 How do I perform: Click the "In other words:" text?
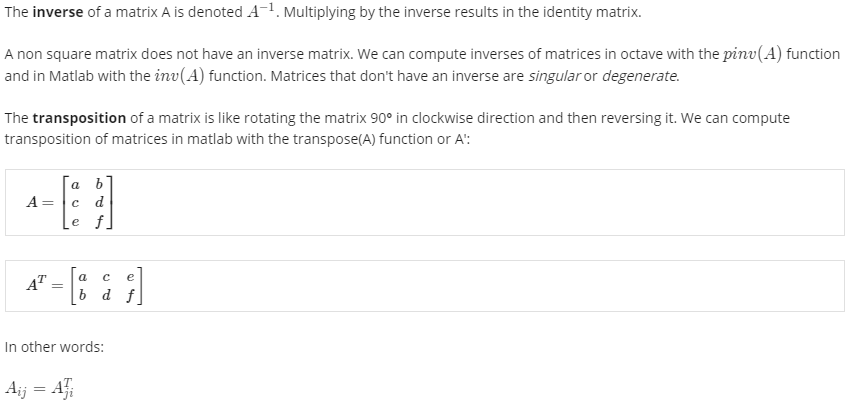(x=54, y=347)
